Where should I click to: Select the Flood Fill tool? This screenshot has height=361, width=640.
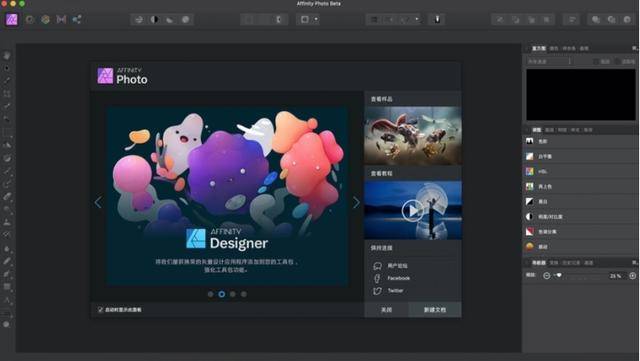(x=7, y=145)
